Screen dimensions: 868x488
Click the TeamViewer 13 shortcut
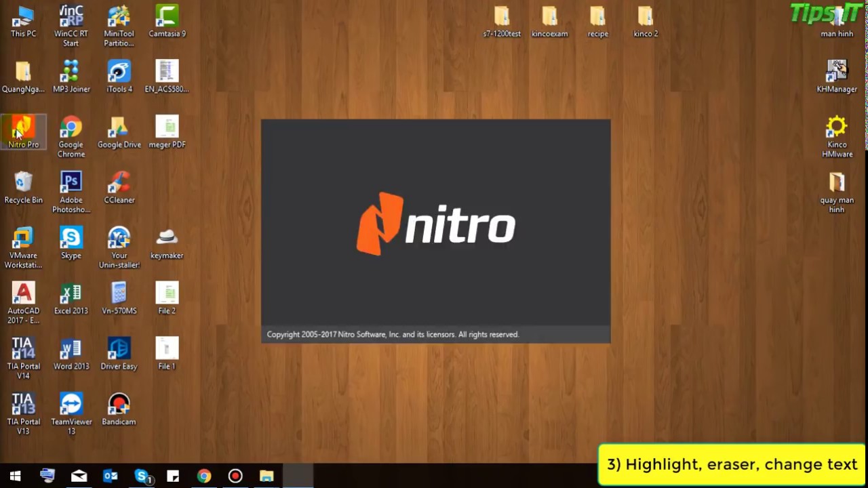point(71,415)
